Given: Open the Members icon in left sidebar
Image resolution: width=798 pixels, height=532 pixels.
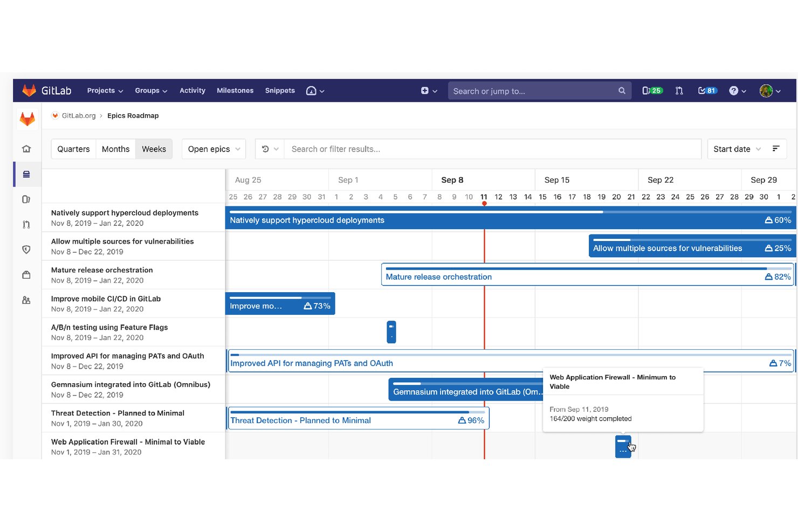Looking at the screenshot, I should pyautogui.click(x=26, y=300).
